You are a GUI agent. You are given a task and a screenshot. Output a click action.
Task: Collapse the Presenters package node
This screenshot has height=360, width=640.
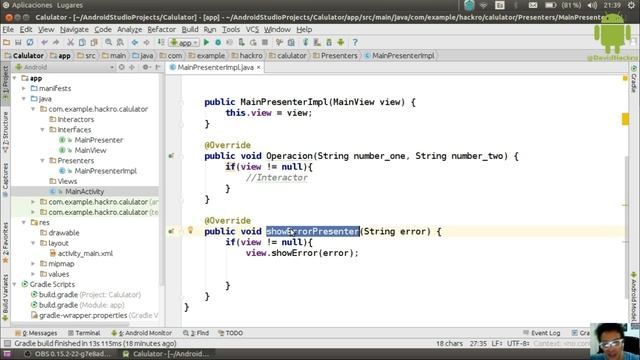click(42, 160)
